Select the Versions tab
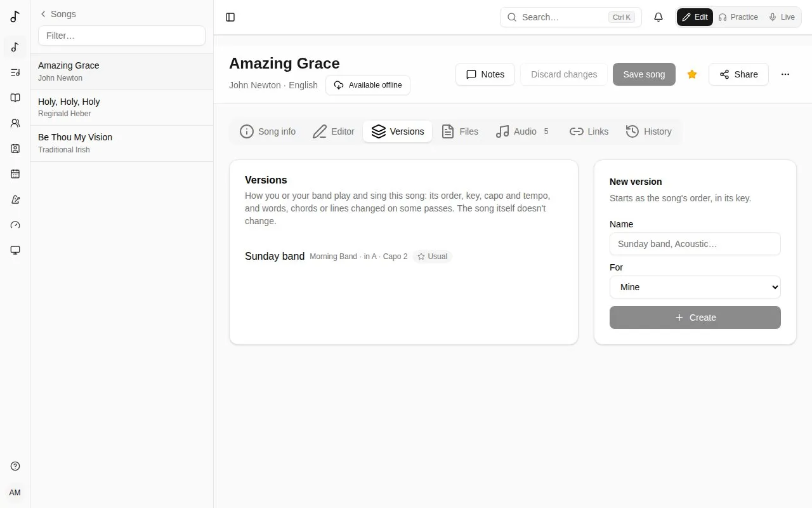812x508 pixels. coord(398,131)
